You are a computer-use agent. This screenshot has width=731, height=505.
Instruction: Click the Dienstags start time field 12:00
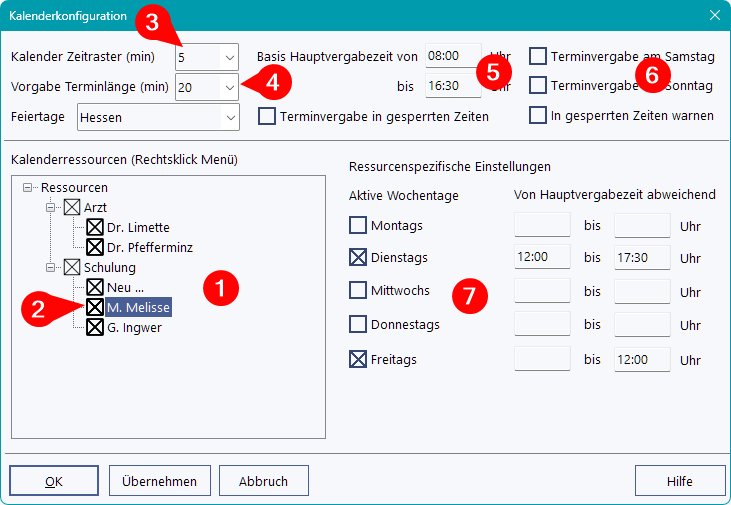click(541, 258)
